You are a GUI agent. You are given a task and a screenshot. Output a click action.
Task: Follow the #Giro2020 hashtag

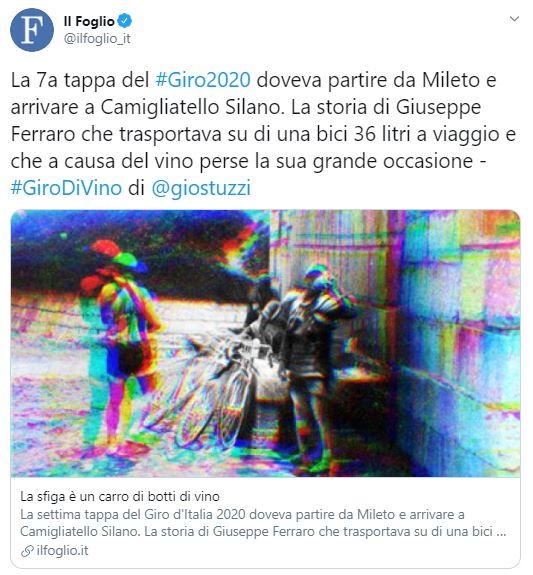203,80
